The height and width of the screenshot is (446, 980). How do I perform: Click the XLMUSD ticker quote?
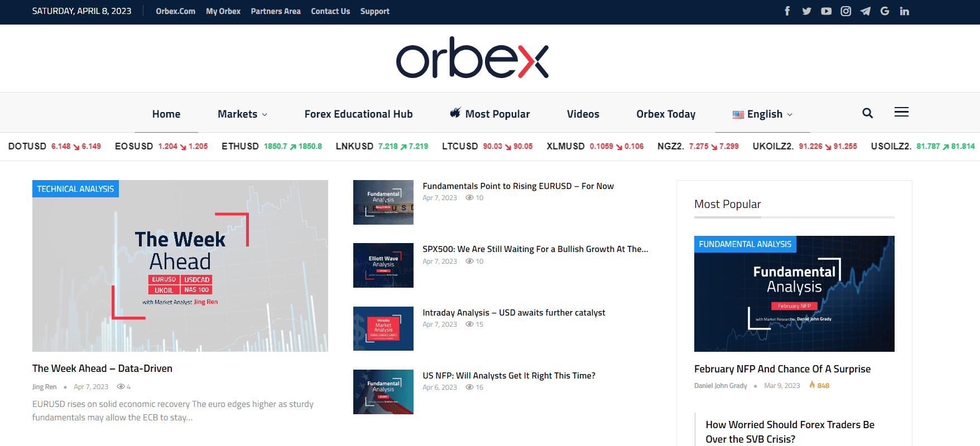(x=595, y=146)
